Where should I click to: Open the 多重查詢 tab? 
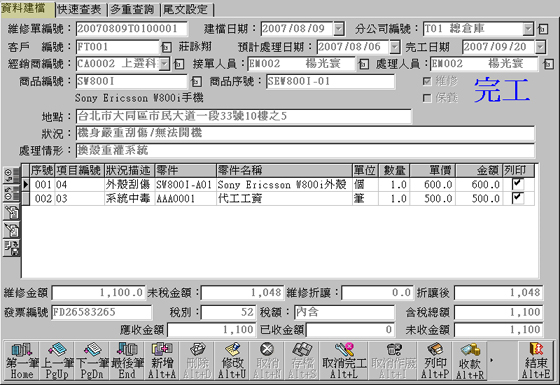[x=133, y=10]
